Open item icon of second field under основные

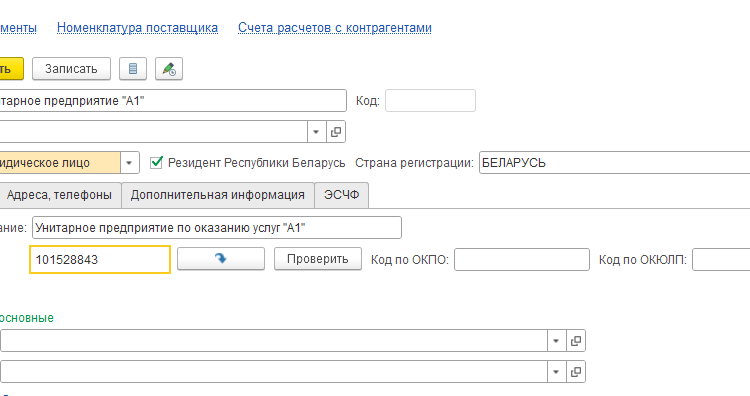tap(576, 372)
